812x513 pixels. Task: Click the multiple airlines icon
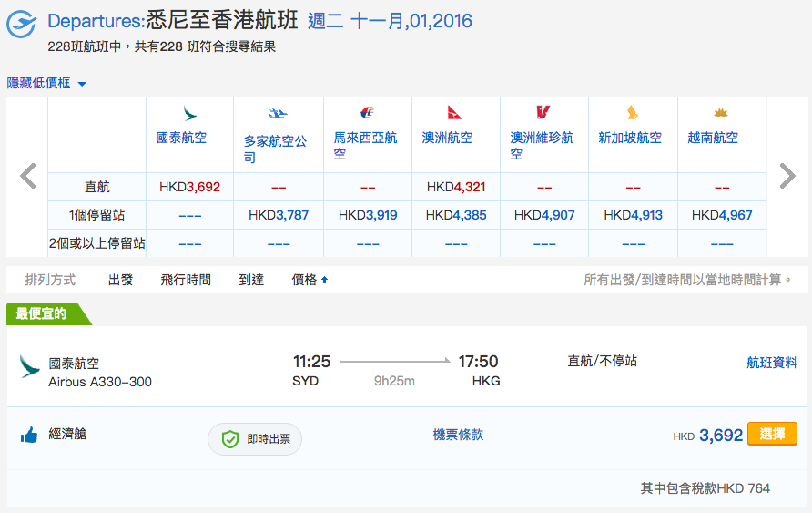click(278, 113)
